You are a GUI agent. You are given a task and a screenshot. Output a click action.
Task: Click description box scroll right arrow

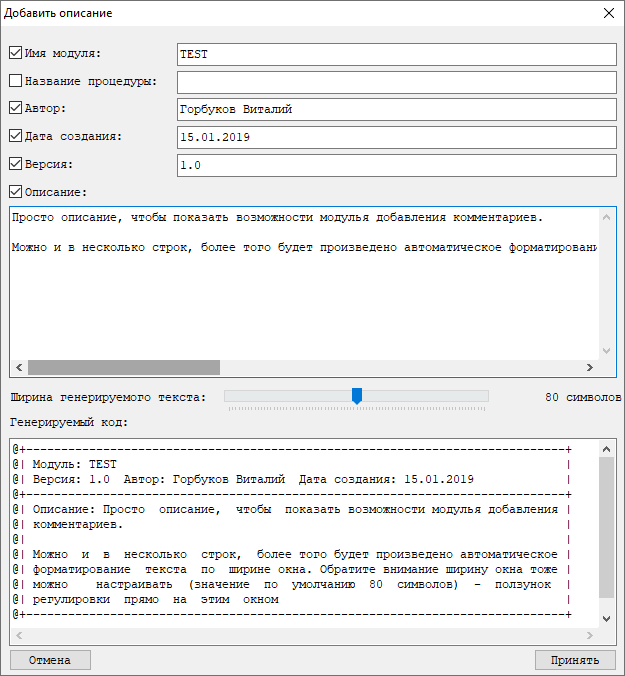pos(590,367)
